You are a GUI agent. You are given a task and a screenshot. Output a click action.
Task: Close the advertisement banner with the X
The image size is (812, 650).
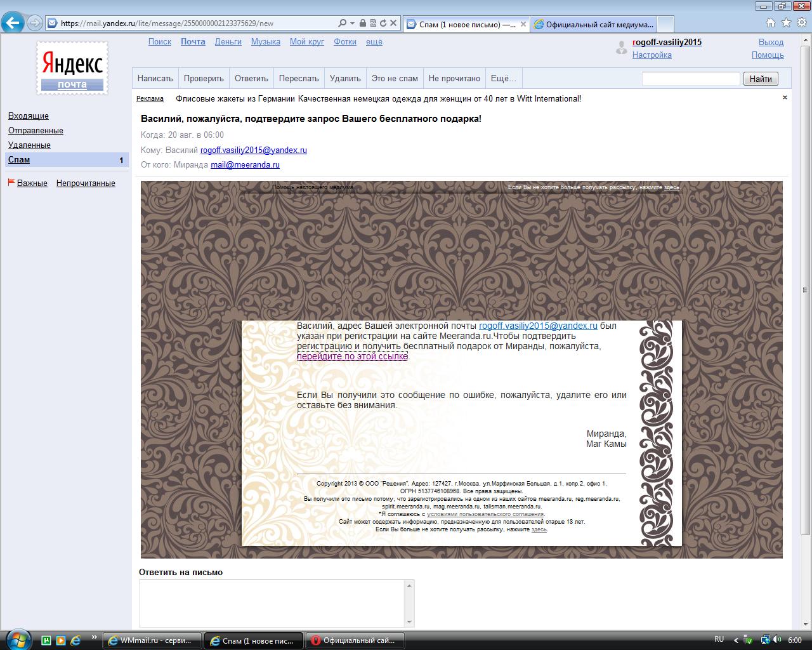pyautogui.click(x=785, y=98)
